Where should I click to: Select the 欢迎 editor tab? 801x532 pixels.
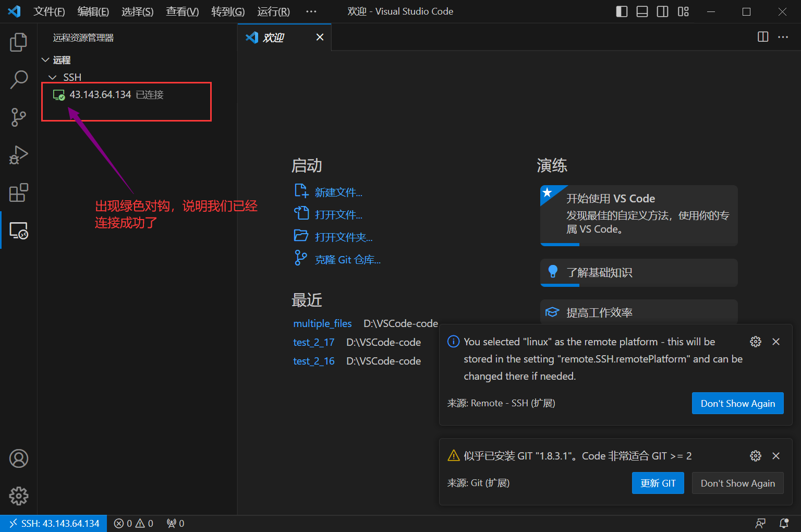tap(285, 37)
